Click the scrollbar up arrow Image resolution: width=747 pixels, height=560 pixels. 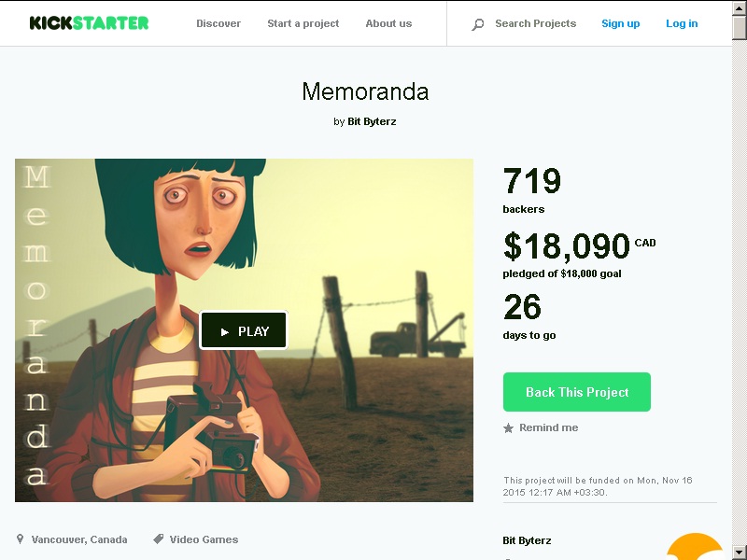[740, 8]
